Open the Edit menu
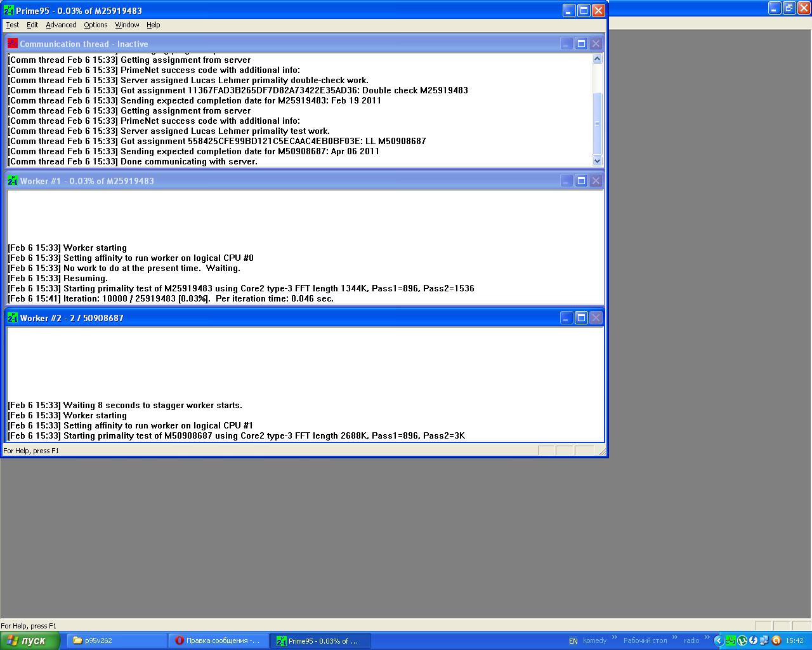The image size is (812, 650). (x=32, y=25)
